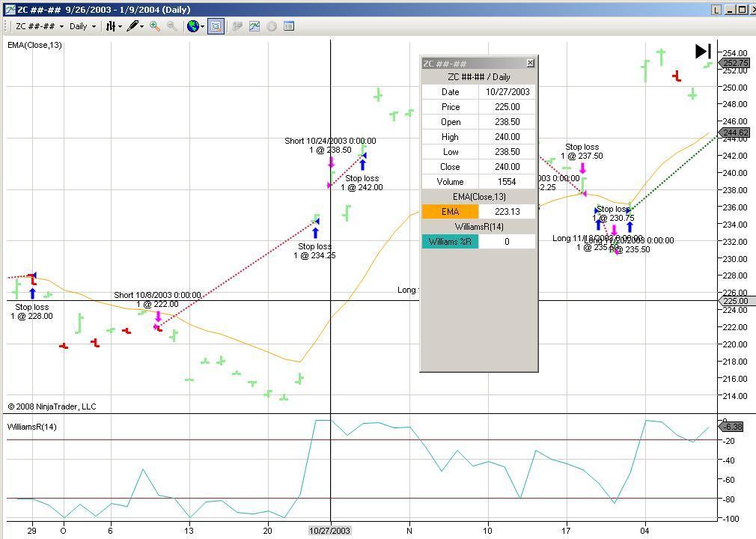Open the ZC ##-## instrument dropdown in toolbar
756x539 pixels.
(x=39, y=26)
